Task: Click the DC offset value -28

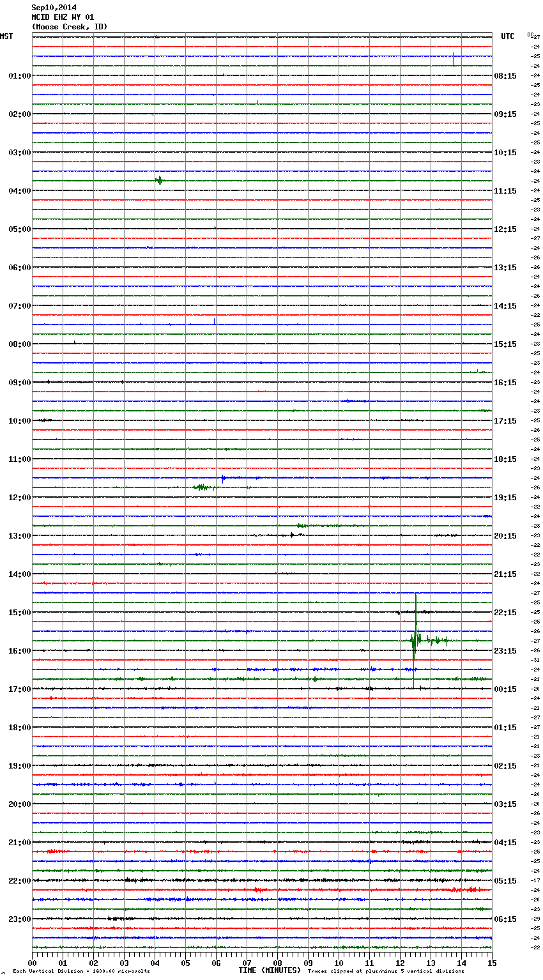Action: coord(535,526)
